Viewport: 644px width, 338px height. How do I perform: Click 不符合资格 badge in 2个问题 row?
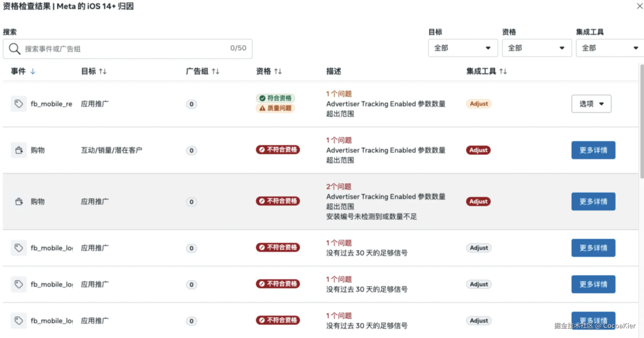[x=278, y=201]
